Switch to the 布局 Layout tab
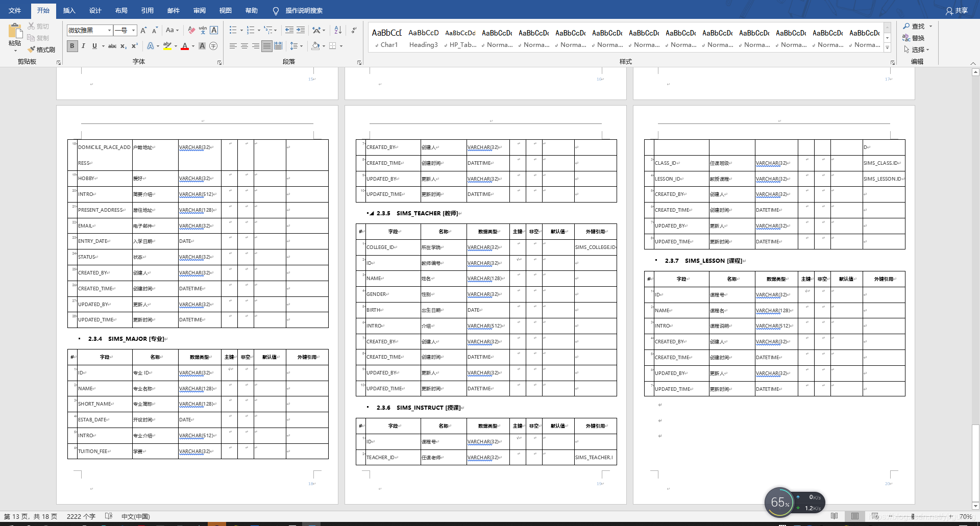Viewport: 980px width, 526px height. (121, 11)
